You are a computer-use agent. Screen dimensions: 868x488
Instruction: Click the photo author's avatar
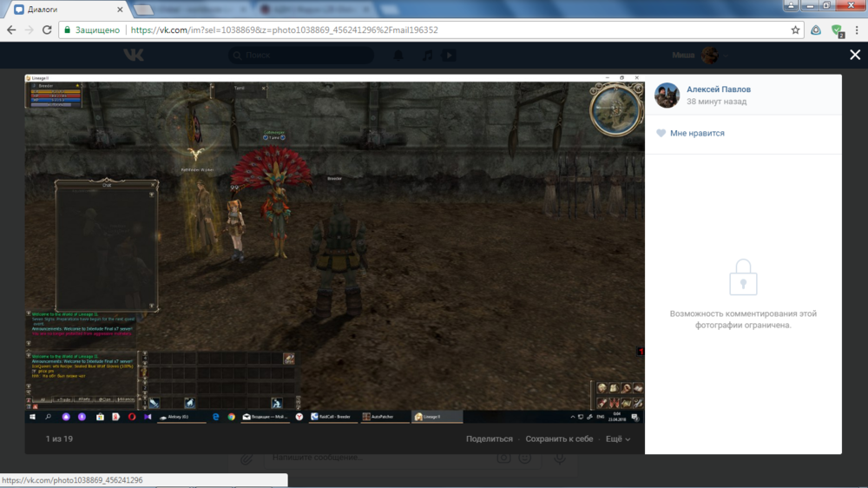(x=667, y=96)
